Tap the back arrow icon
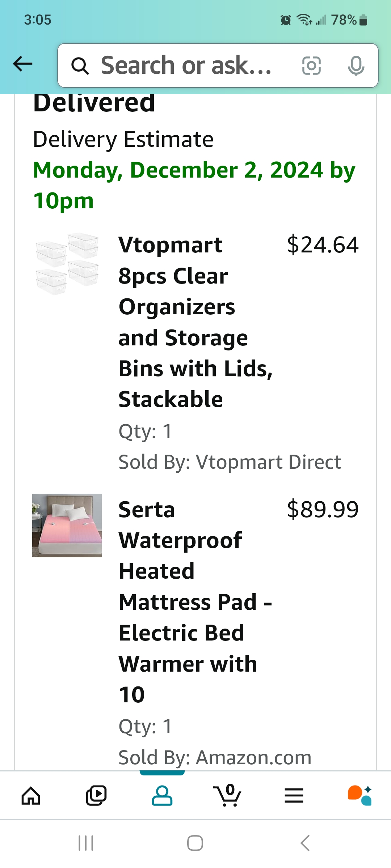Screen dimensions: 391x868 [x=22, y=64]
